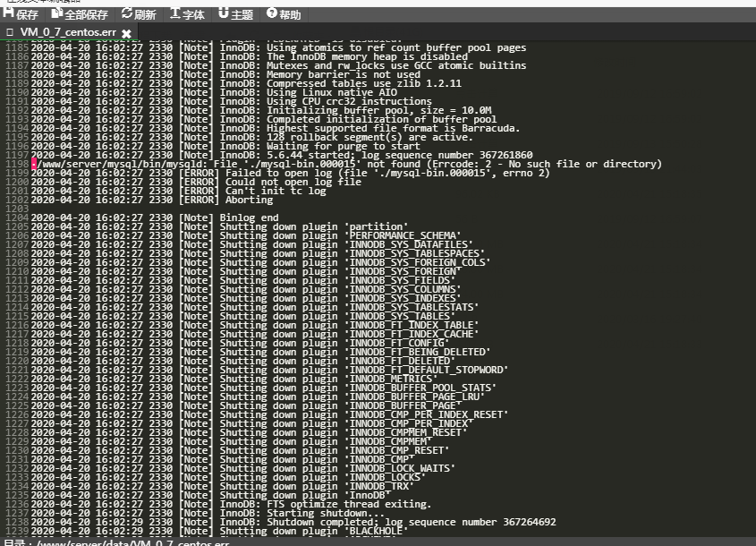Click the refresh arrows icon

point(127,13)
